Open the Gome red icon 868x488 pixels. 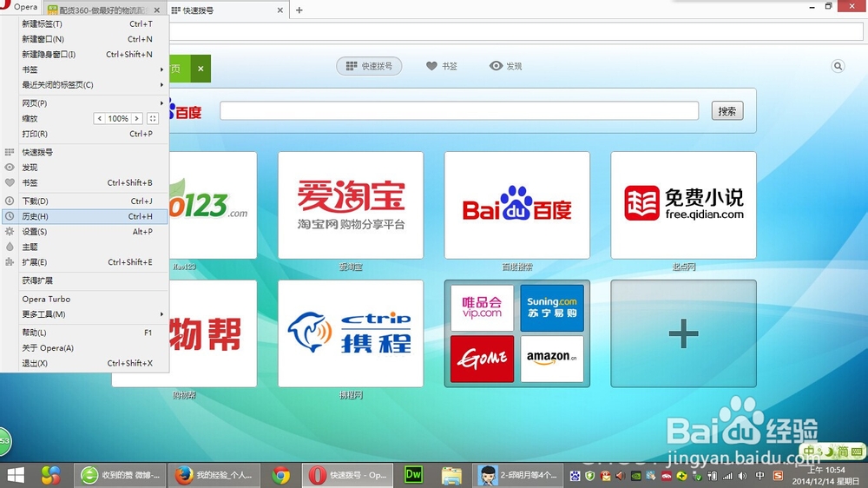coord(482,359)
